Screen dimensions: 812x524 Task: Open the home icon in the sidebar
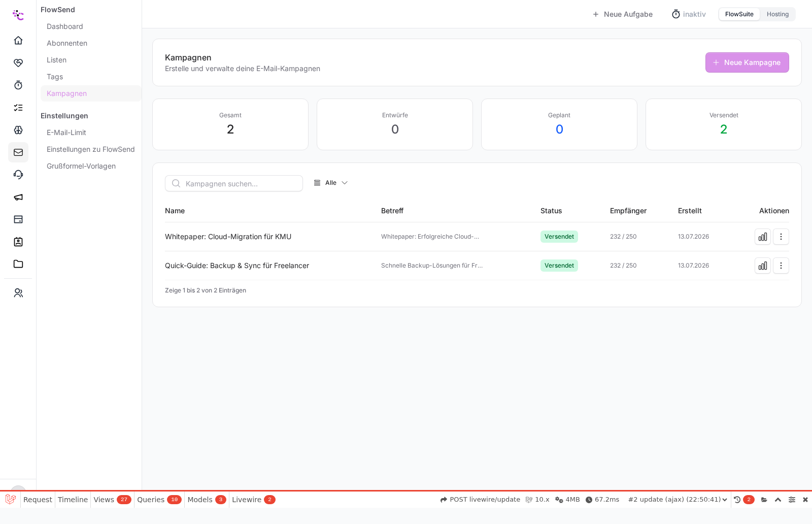18,41
